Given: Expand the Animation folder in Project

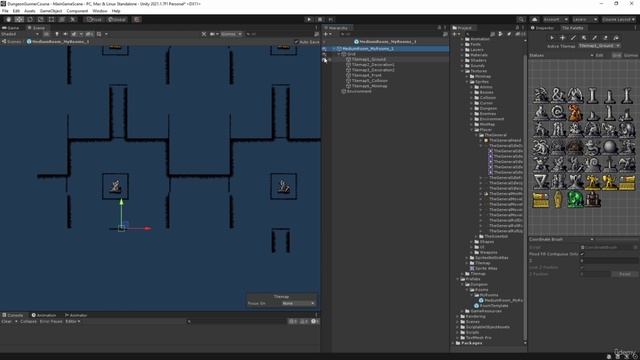Looking at the screenshot, I should (462, 39).
